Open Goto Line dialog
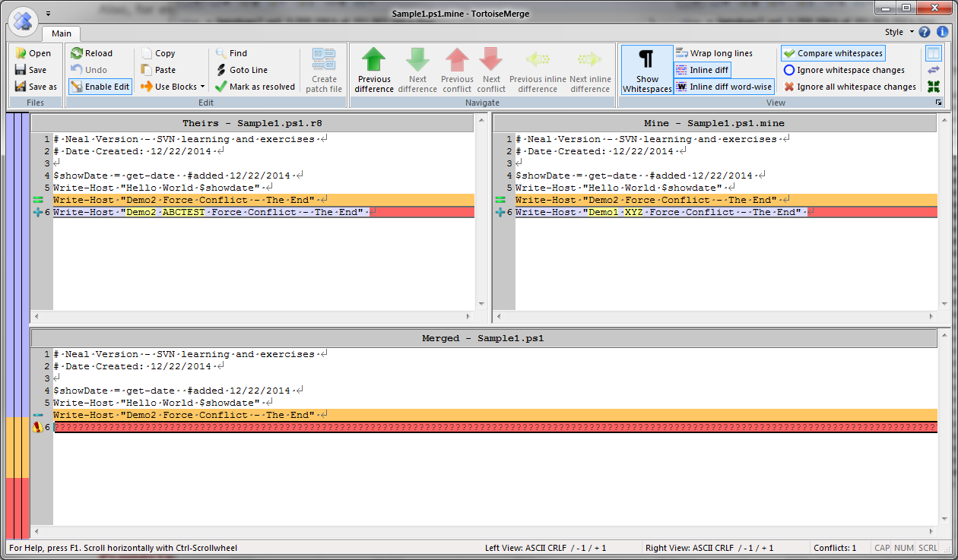This screenshot has height=560, width=958. [241, 70]
